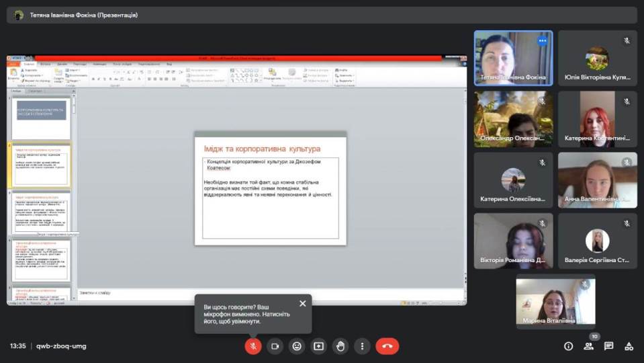Dismiss the muted microphone tooltip
The width and height of the screenshot is (644, 363).
[x=303, y=303]
